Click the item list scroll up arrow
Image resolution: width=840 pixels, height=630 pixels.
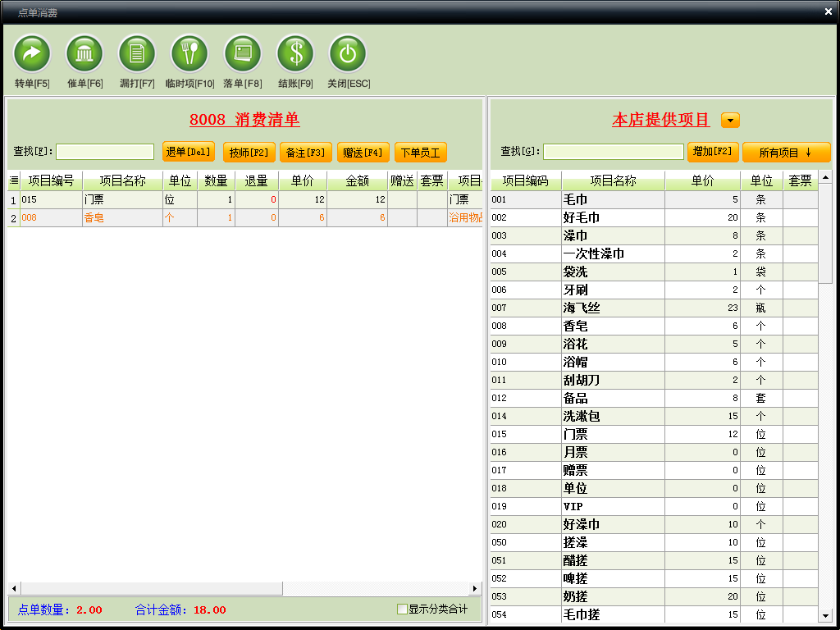click(x=825, y=177)
